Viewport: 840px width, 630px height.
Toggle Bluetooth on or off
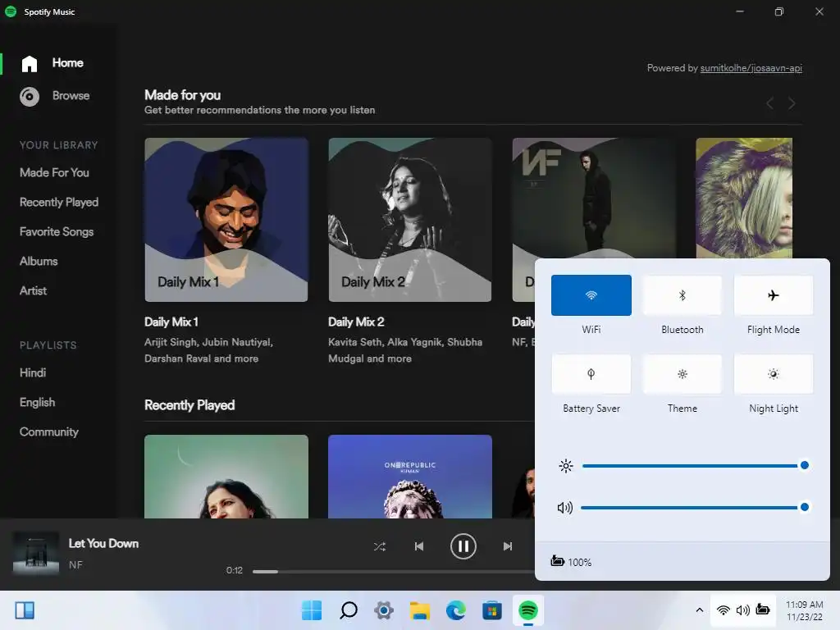(682, 295)
